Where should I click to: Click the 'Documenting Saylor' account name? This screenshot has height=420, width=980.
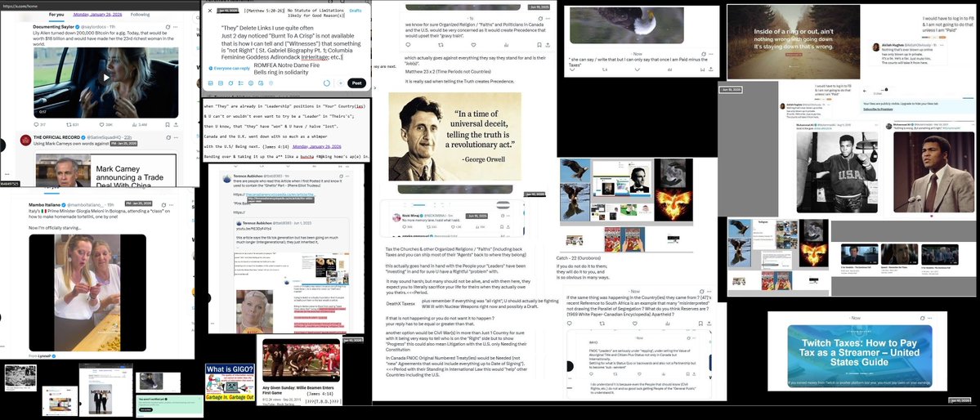[54, 27]
